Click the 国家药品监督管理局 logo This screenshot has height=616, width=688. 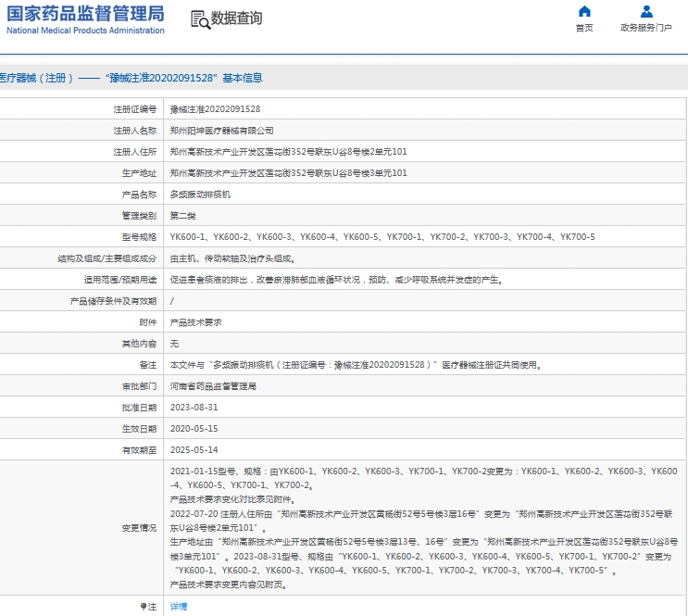[x=85, y=14]
